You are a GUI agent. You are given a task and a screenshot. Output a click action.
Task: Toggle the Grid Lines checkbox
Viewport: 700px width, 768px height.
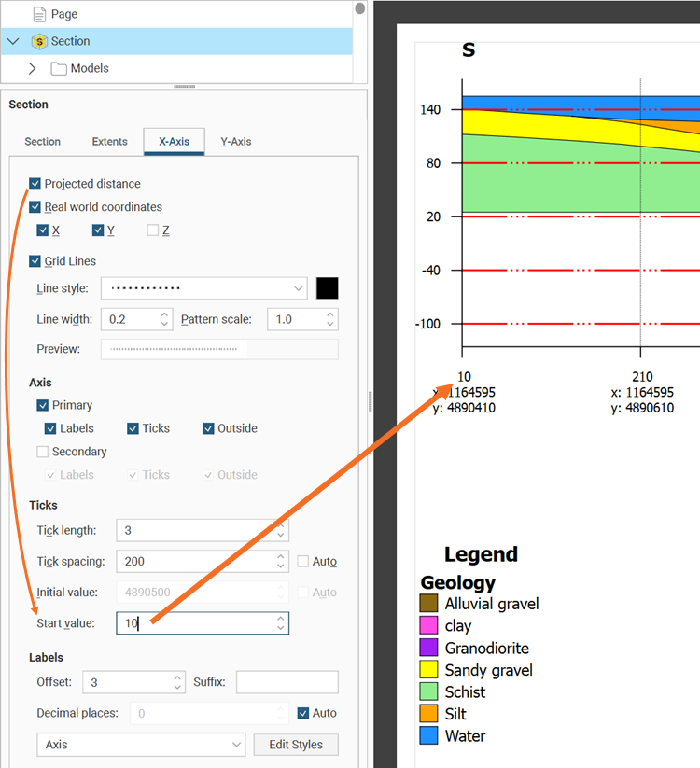tap(35, 261)
